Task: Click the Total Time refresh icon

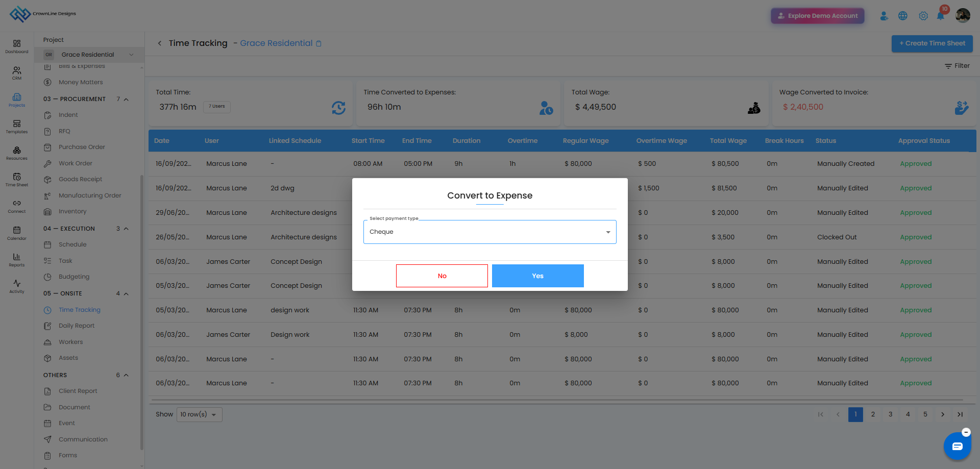Action: click(x=338, y=108)
